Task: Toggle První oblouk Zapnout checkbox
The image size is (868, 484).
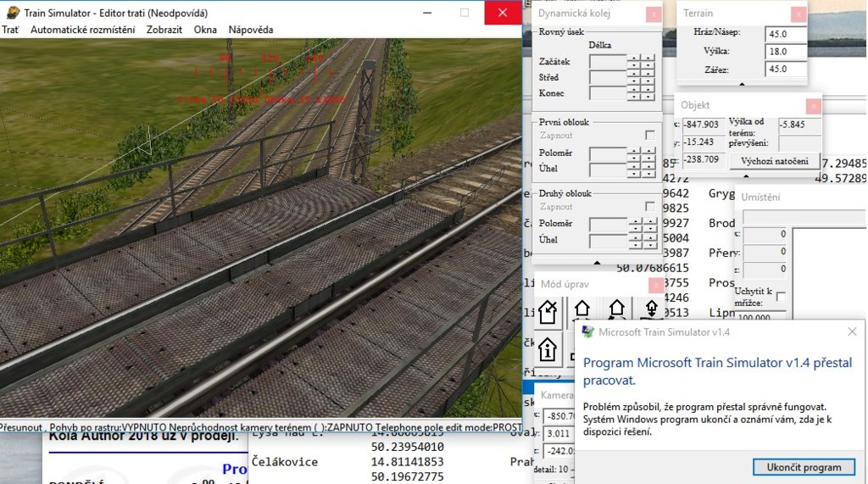Action: [650, 135]
